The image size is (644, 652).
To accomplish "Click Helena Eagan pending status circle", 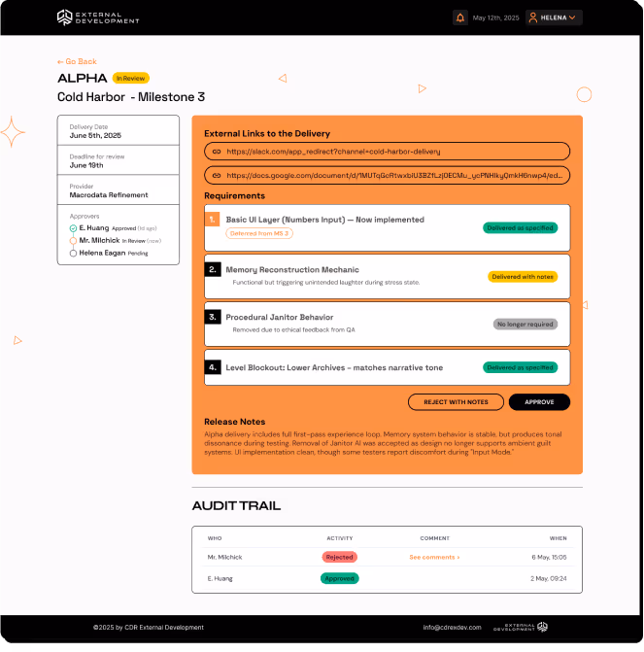I will coord(73,254).
